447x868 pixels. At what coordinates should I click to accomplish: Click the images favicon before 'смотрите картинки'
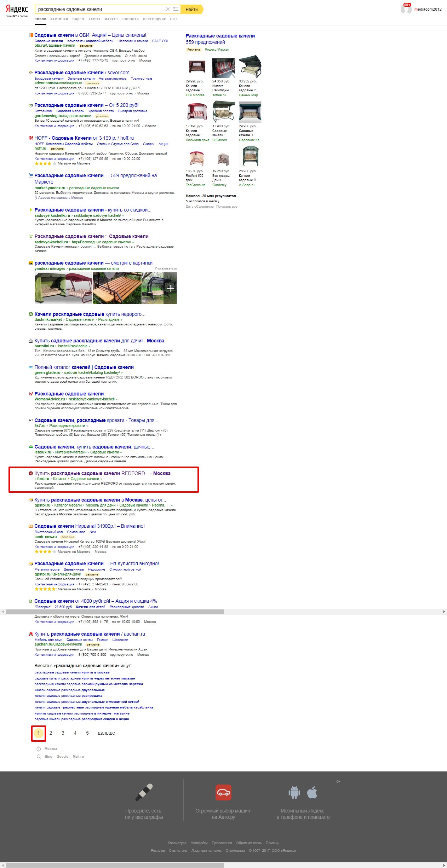[x=31, y=263]
